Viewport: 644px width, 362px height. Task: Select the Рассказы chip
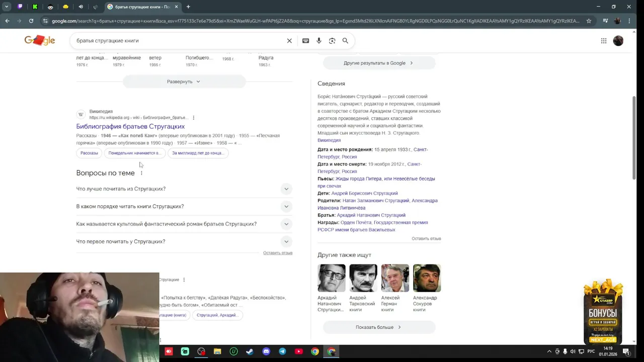[89, 153]
